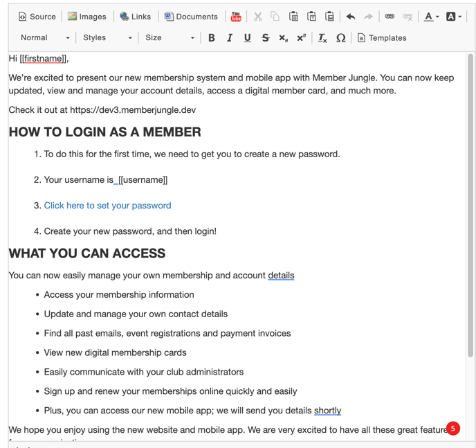Click the underlined word 'details'
The width and height of the screenshot is (476, 448).
[281, 275]
